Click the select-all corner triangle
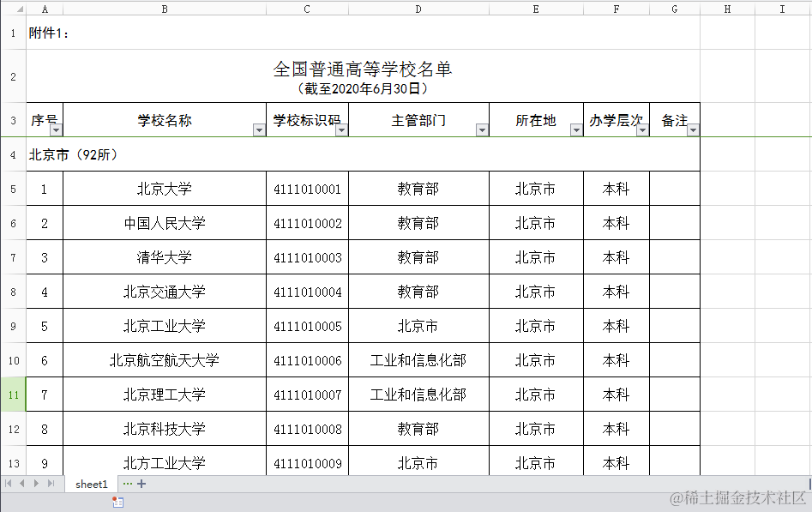The image size is (812, 512). point(20,9)
